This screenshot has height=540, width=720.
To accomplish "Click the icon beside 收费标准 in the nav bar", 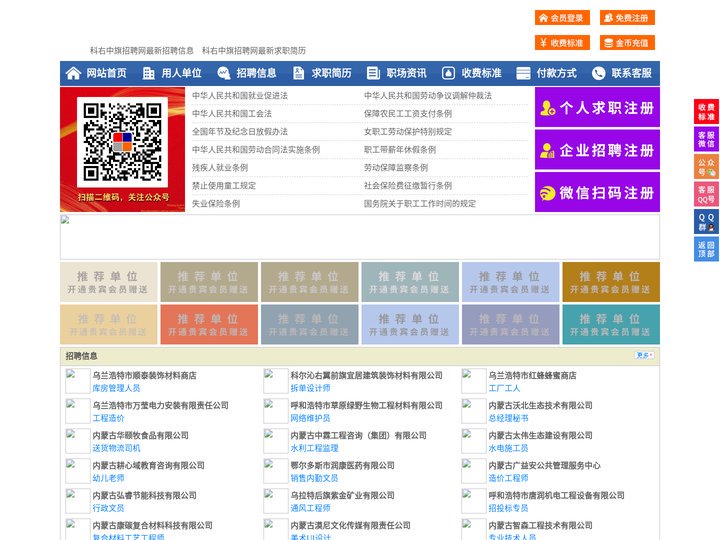I will click(x=448, y=73).
